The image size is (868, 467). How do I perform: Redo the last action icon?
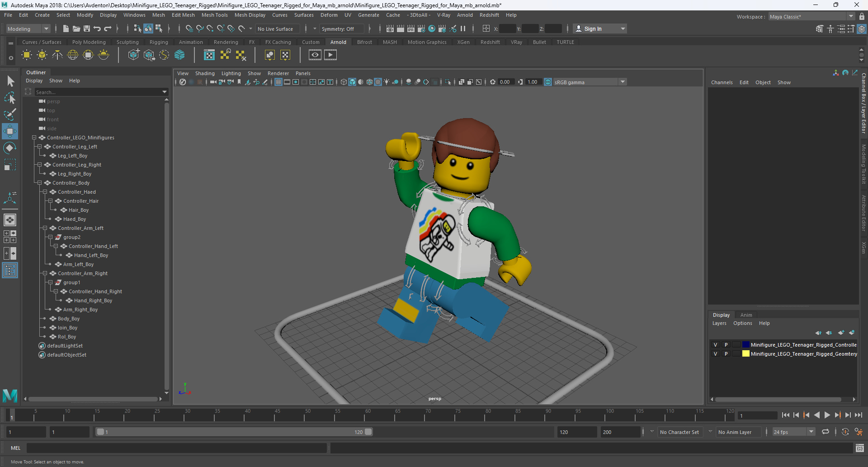point(108,29)
